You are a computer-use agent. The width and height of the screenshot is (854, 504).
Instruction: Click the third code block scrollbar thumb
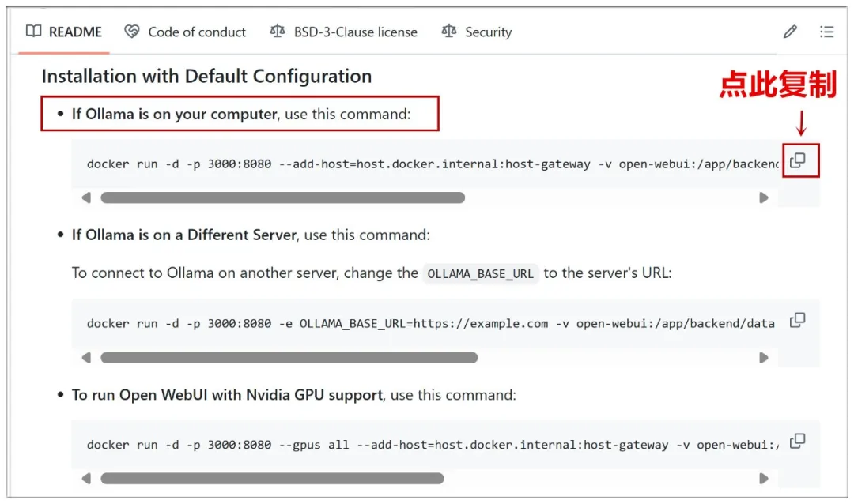point(272,479)
